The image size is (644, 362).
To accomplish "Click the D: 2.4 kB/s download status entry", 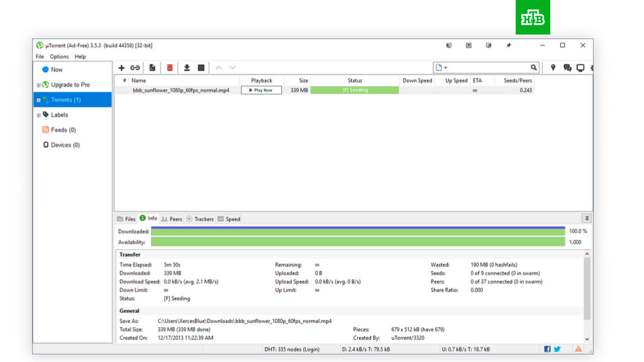I will tap(366, 349).
